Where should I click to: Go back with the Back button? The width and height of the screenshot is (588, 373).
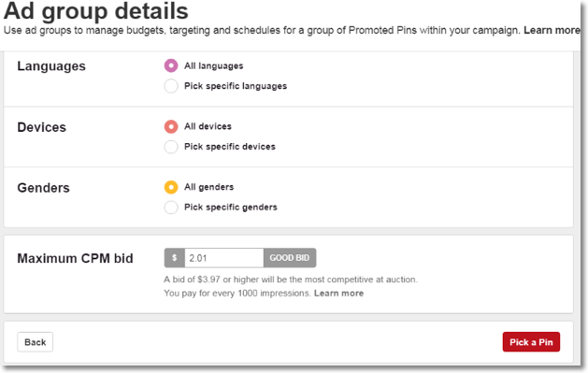click(x=35, y=342)
